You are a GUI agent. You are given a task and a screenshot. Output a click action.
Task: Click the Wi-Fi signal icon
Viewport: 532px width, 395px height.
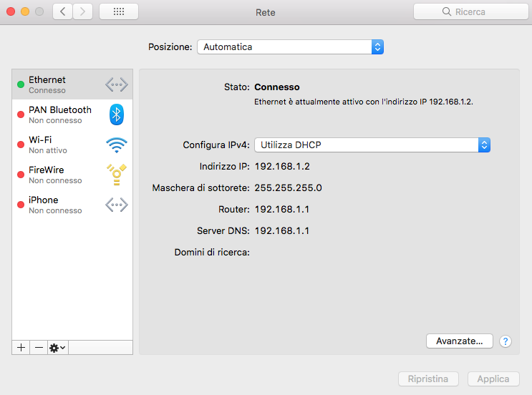tap(116, 145)
